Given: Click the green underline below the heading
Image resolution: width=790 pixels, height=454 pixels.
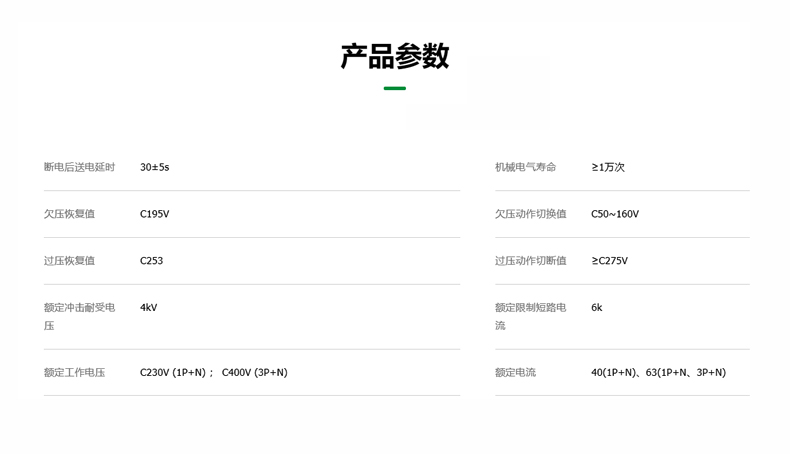Looking at the screenshot, I should (395, 89).
